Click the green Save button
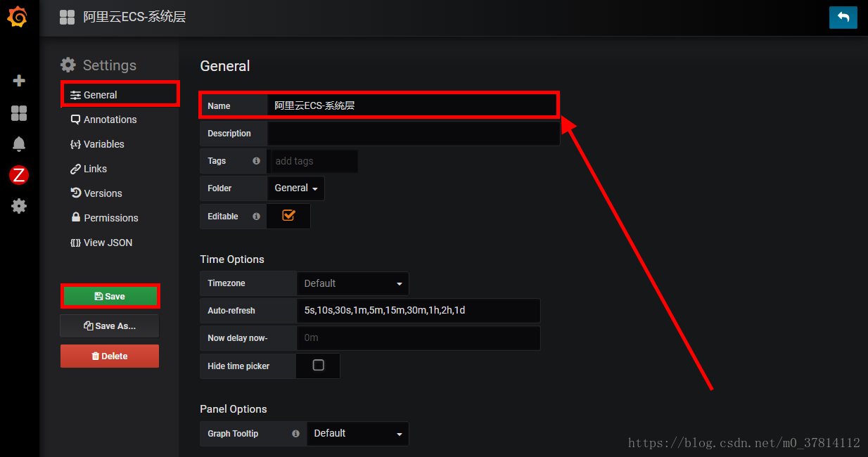The height and width of the screenshot is (457, 868). [x=110, y=296]
